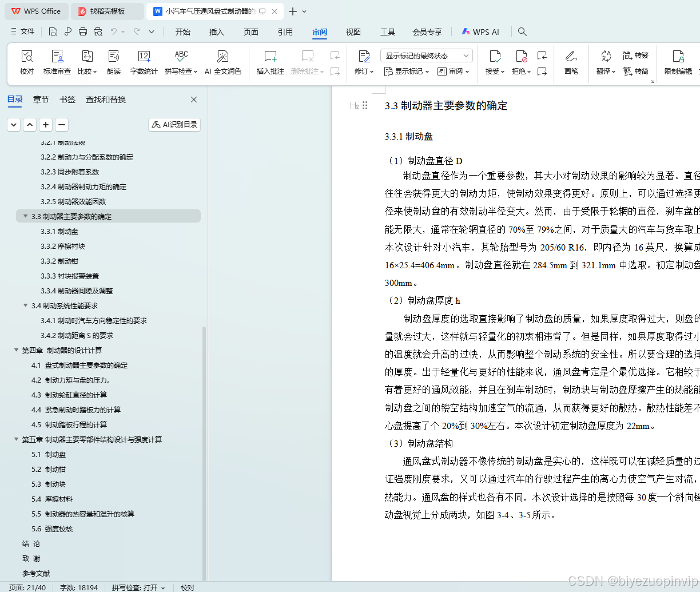
Task: Click the outline minus button
Action: point(62,124)
